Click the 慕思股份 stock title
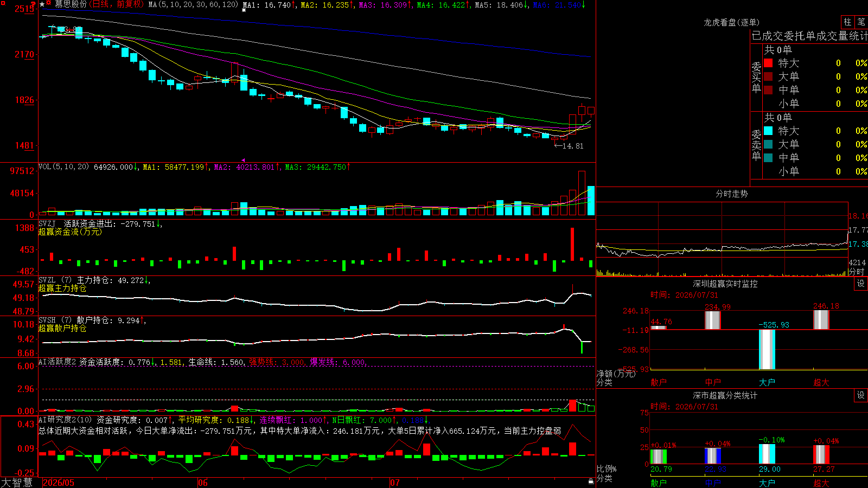 point(71,4)
